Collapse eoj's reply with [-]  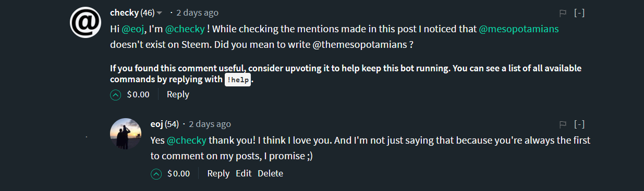(x=579, y=124)
